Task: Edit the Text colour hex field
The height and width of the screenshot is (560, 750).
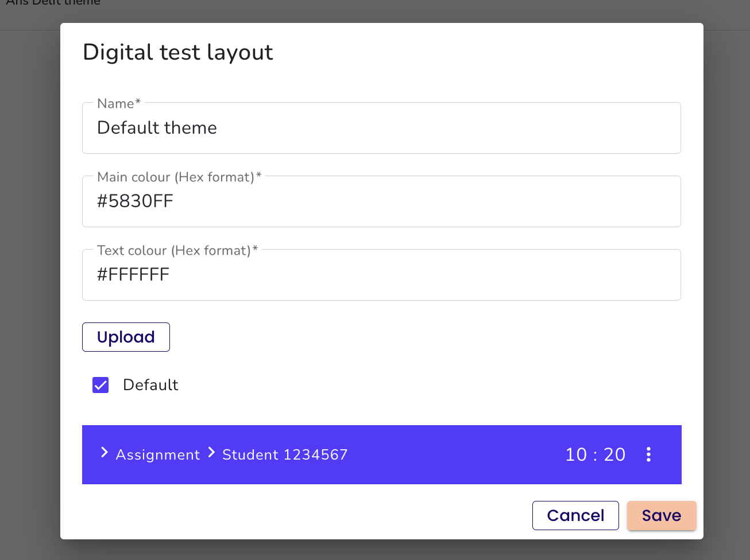Action: point(381,275)
